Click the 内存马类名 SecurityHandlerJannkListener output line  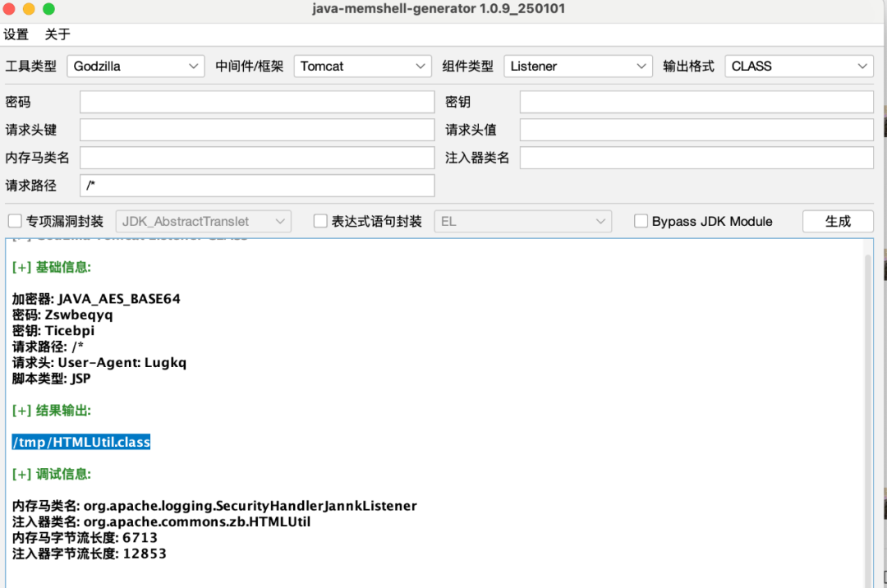(x=214, y=505)
